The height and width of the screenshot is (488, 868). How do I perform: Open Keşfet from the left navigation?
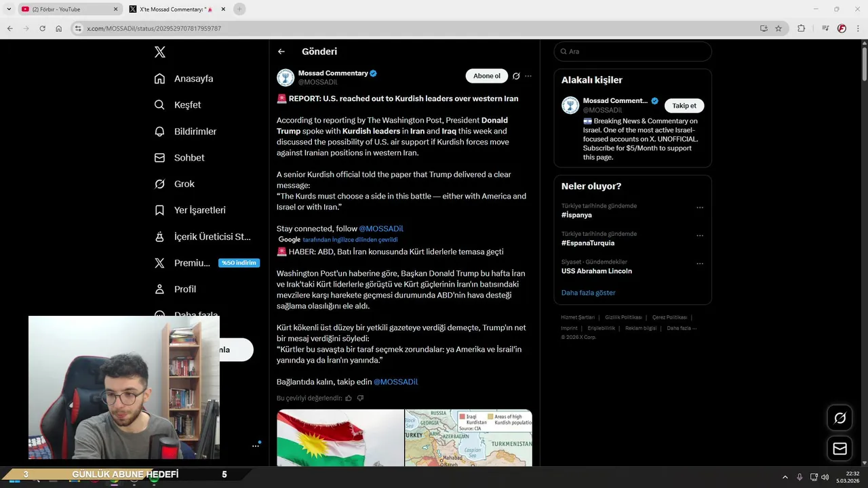(178, 105)
